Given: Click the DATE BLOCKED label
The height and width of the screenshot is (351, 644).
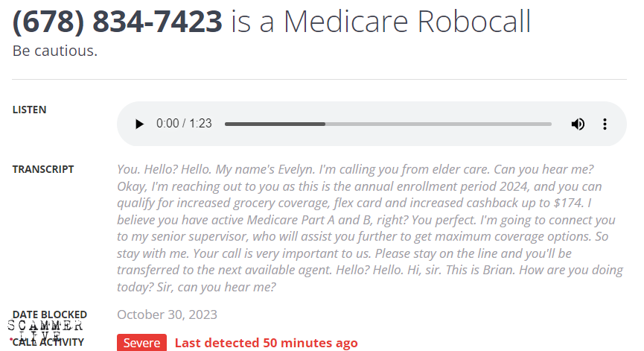Looking at the screenshot, I should pos(49,314).
